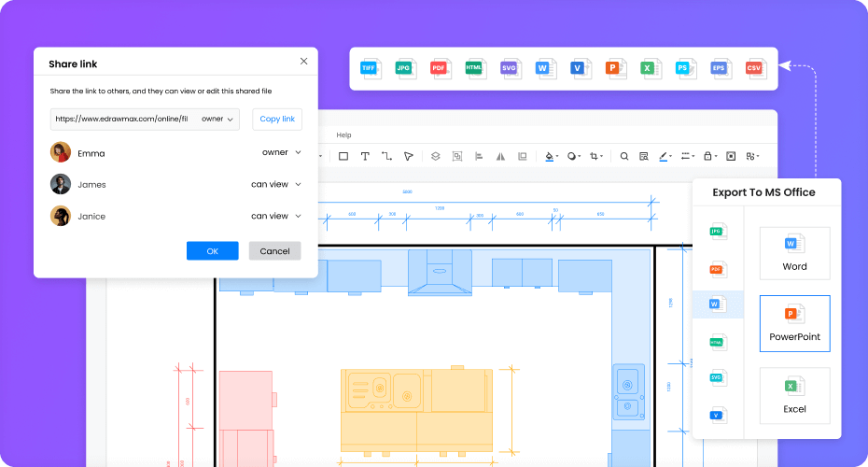Click the Flip icon in toolbar

click(x=500, y=156)
